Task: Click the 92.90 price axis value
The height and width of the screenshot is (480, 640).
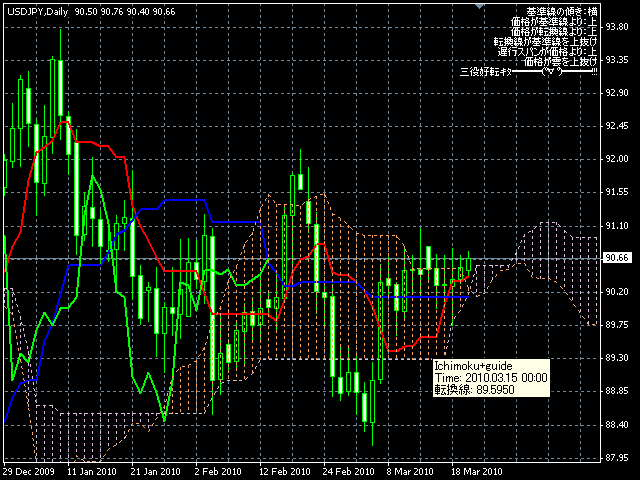Action: coord(617,93)
